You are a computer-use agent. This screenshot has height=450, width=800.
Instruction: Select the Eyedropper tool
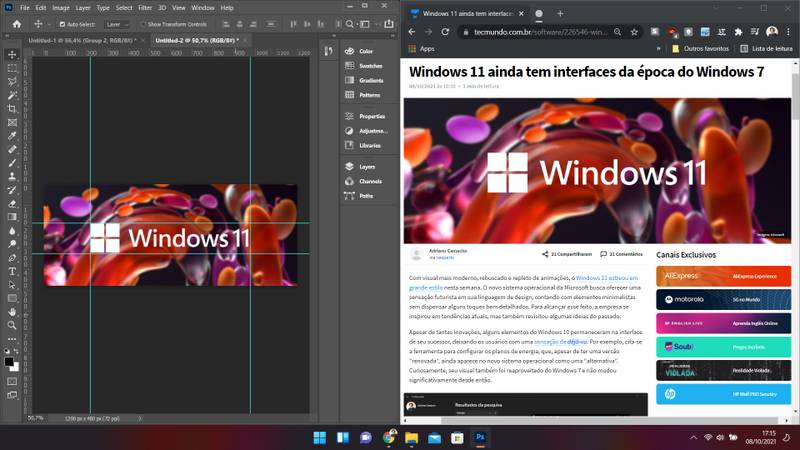pos(12,136)
